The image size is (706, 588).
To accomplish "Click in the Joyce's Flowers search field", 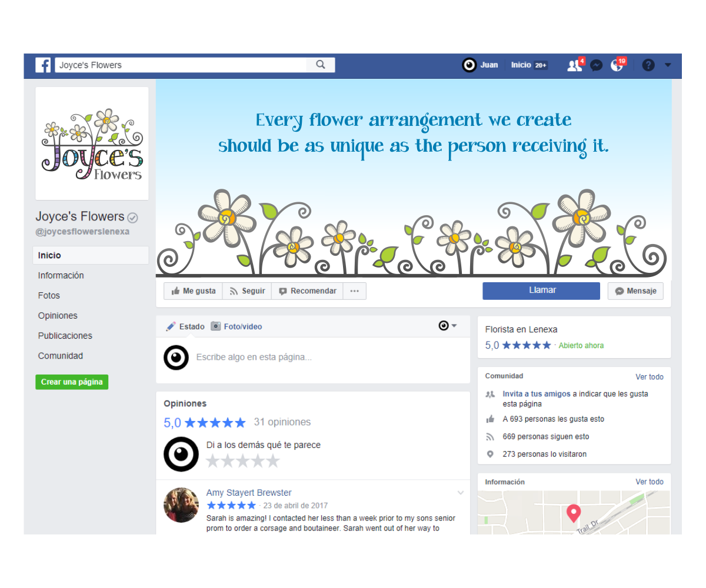I will [181, 65].
